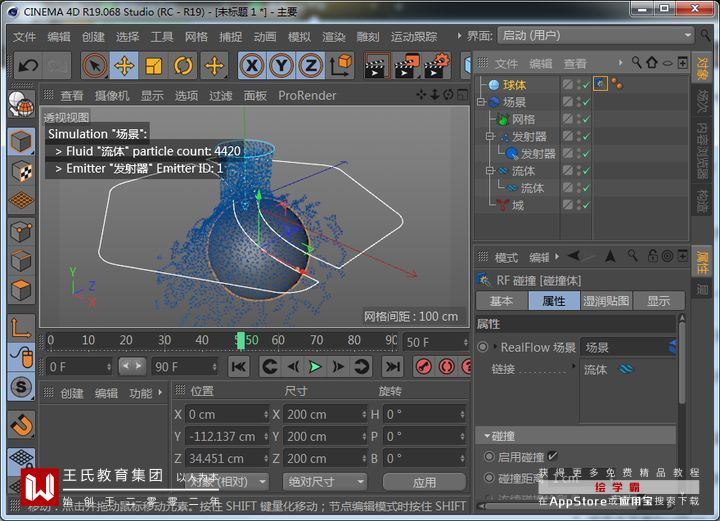720x521 pixels.
Task: Switch to Model mode cube icon
Action: pos(21,141)
